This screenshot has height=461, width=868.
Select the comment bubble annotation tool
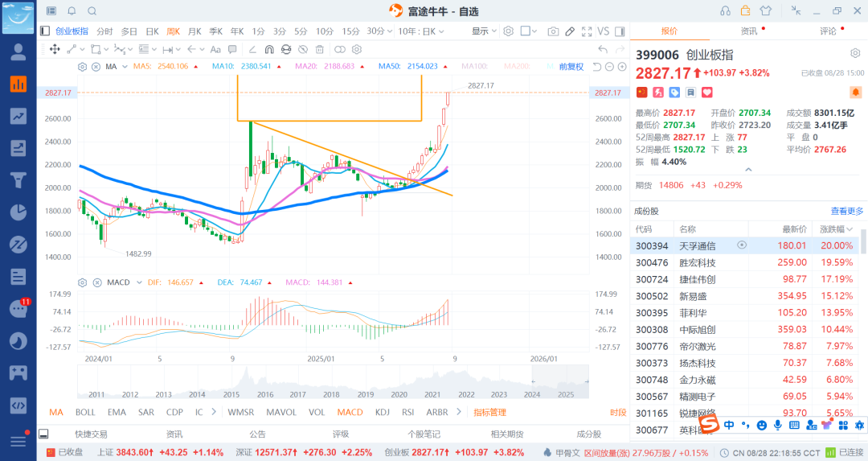point(232,49)
